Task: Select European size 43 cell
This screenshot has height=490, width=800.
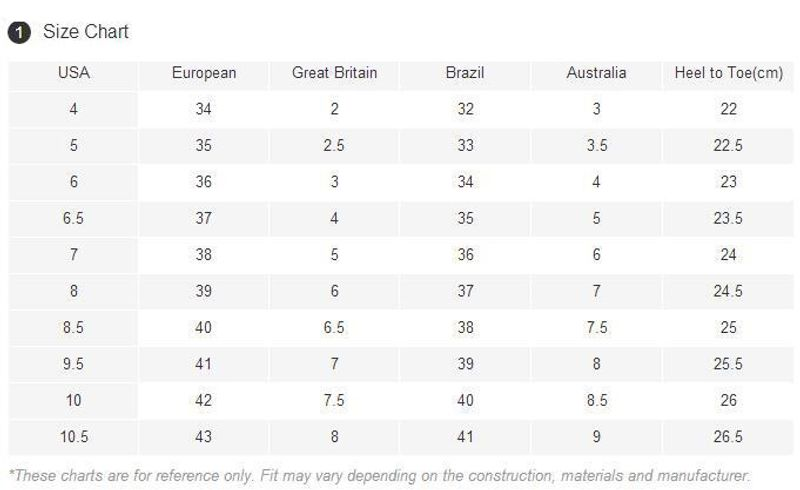Action: [204, 437]
